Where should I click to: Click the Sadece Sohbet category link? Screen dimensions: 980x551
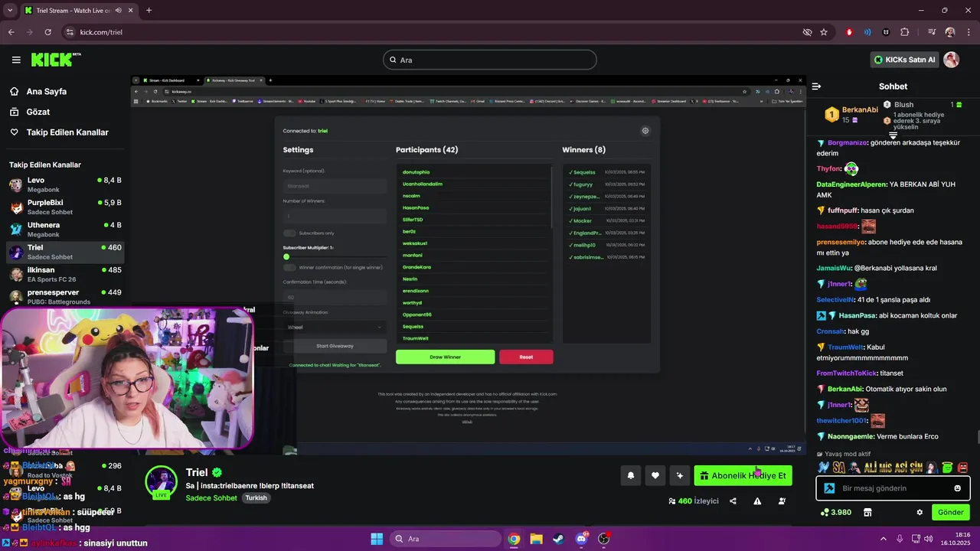(x=211, y=497)
